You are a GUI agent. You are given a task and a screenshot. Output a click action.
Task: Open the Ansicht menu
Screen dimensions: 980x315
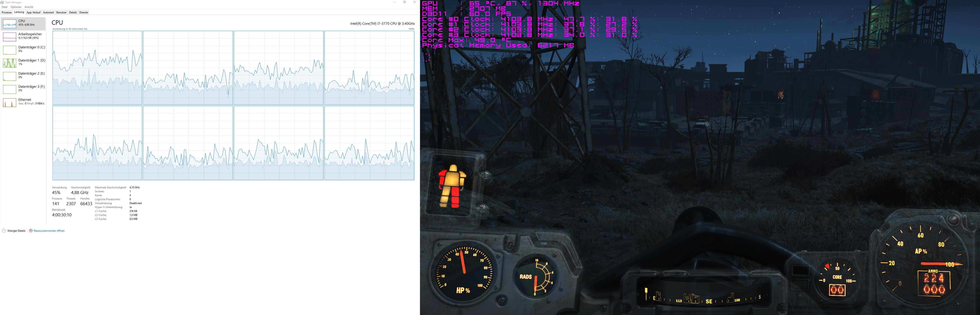[29, 7]
